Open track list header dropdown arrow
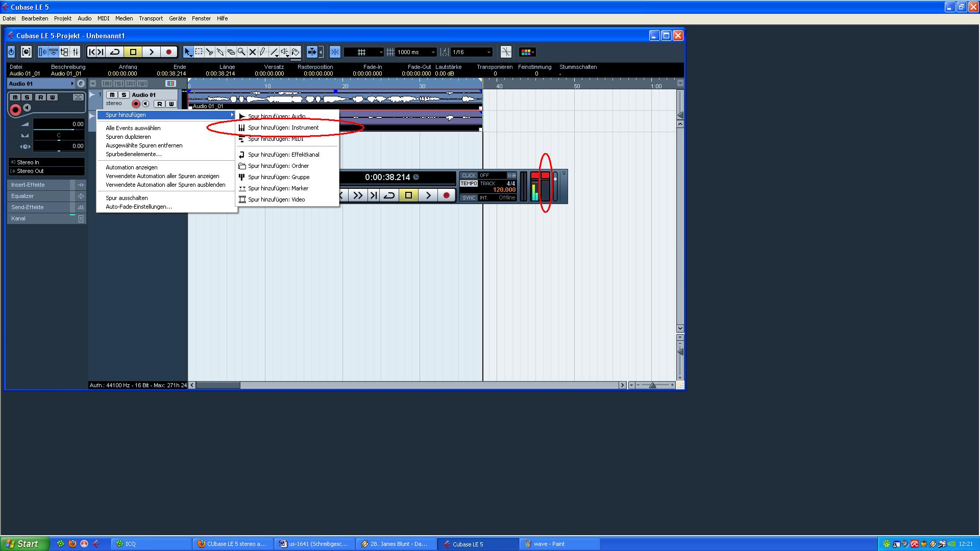The image size is (980, 551). pos(93,83)
